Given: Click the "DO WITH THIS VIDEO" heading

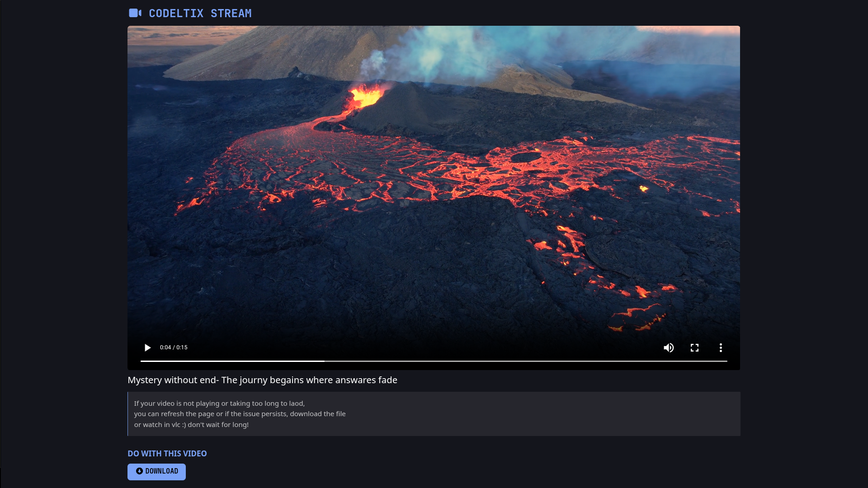Looking at the screenshot, I should pyautogui.click(x=167, y=453).
